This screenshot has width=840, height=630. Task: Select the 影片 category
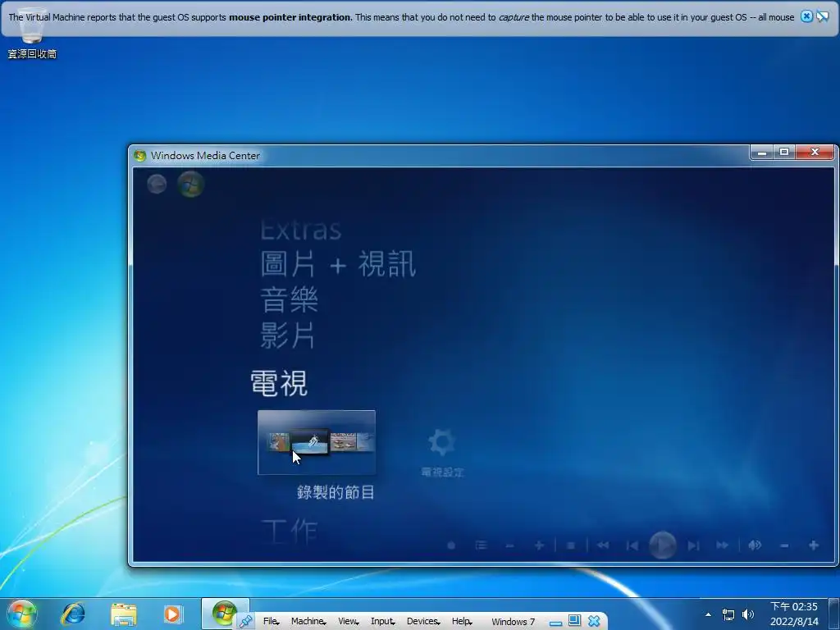click(288, 336)
